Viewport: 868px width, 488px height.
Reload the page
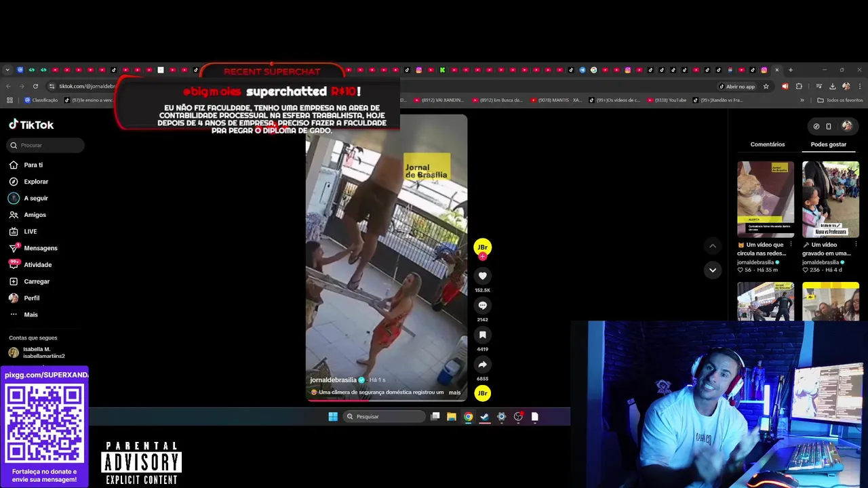(35, 86)
